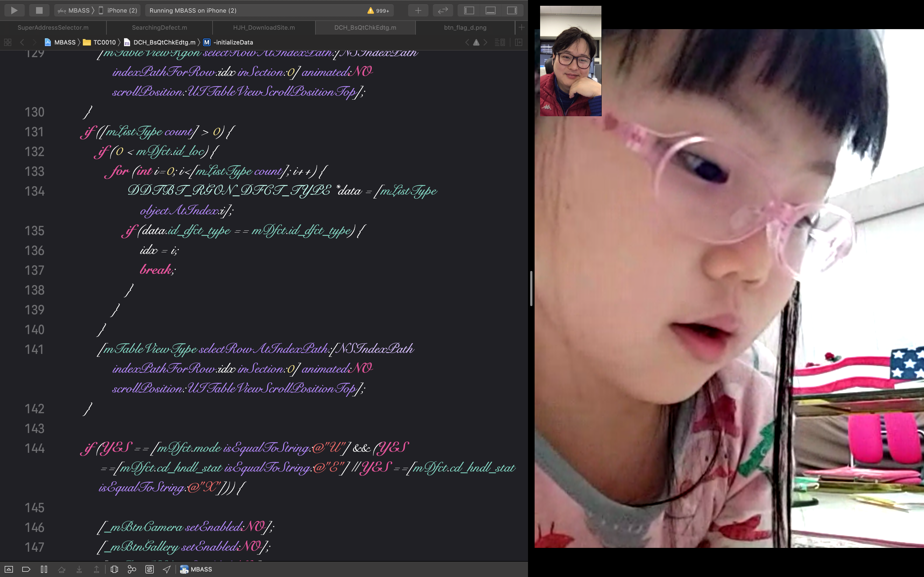
Task: Switch to SearchingDefect.m tab
Action: 159,27
